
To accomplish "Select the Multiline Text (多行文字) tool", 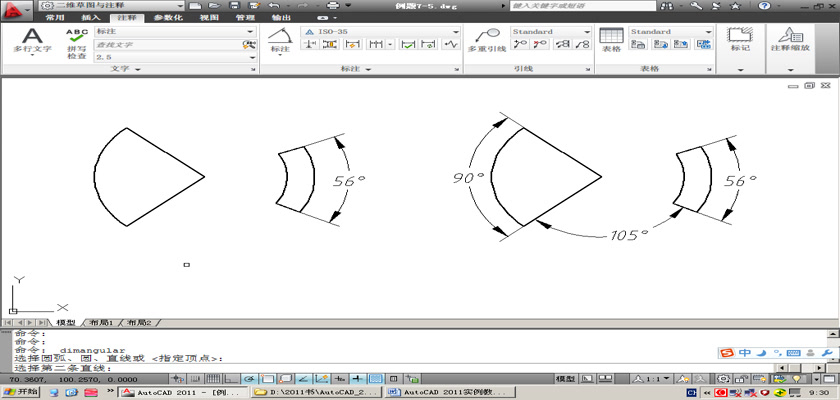I will click(32, 40).
